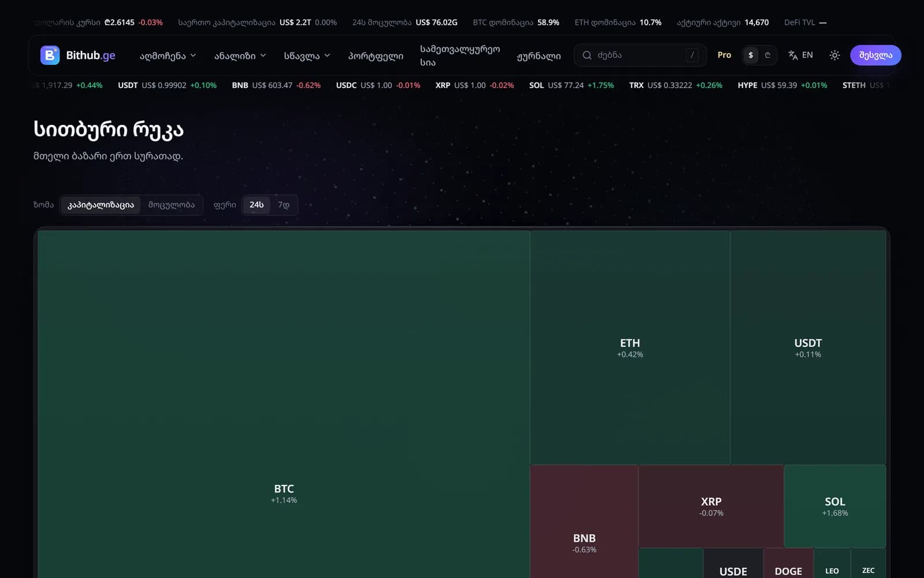924x578 pixels.
Task: Click the შესვლა login button
Action: 875,55
